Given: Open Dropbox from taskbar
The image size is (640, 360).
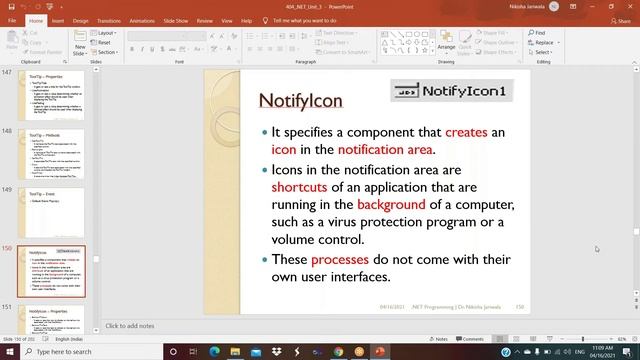Looking at the screenshot, I should click(276, 351).
